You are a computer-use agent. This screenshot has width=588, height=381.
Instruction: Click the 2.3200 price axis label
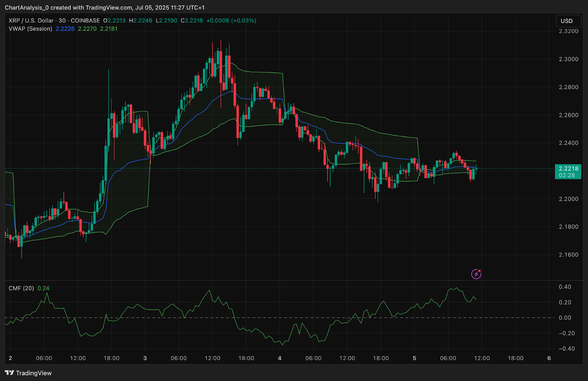click(569, 31)
